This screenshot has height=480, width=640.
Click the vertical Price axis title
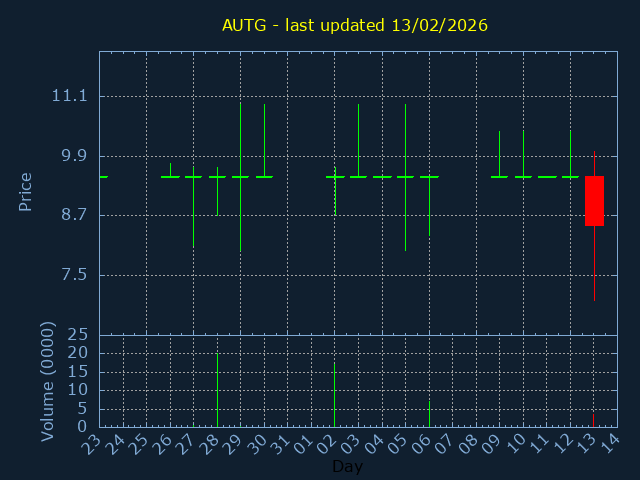[25, 192]
